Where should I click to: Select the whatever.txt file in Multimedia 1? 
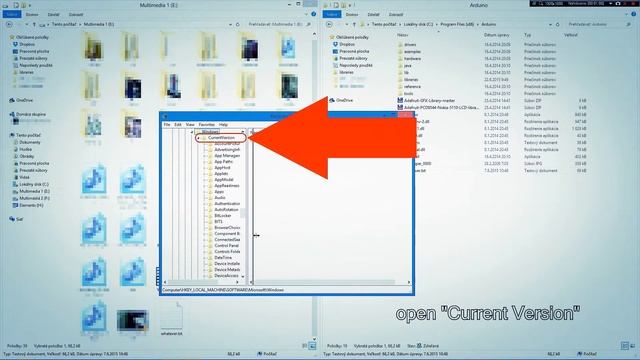[x=171, y=319]
